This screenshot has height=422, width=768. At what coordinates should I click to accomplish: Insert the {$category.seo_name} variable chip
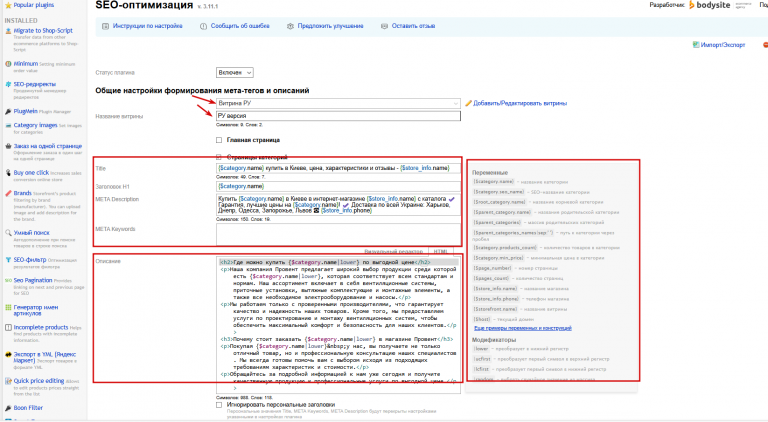tap(499, 192)
